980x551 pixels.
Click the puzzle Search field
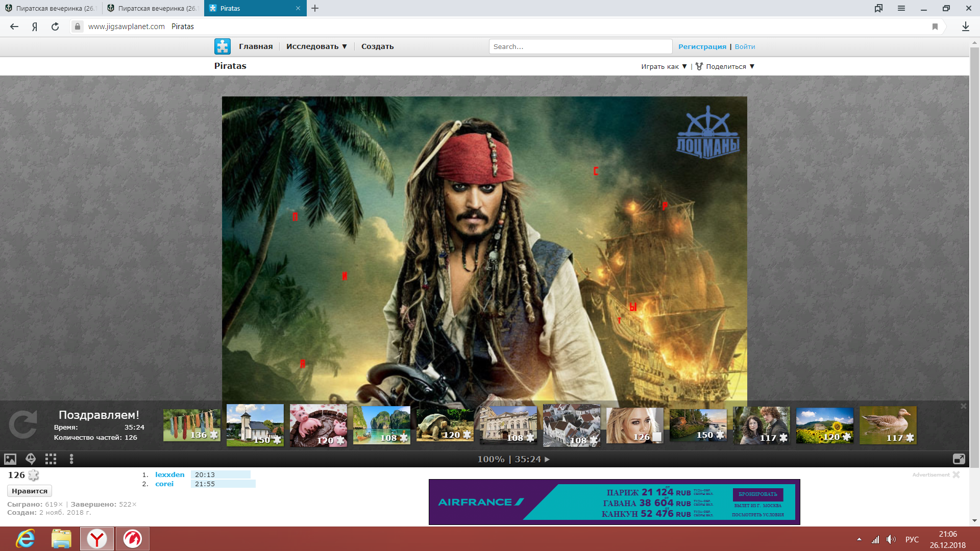click(x=580, y=46)
